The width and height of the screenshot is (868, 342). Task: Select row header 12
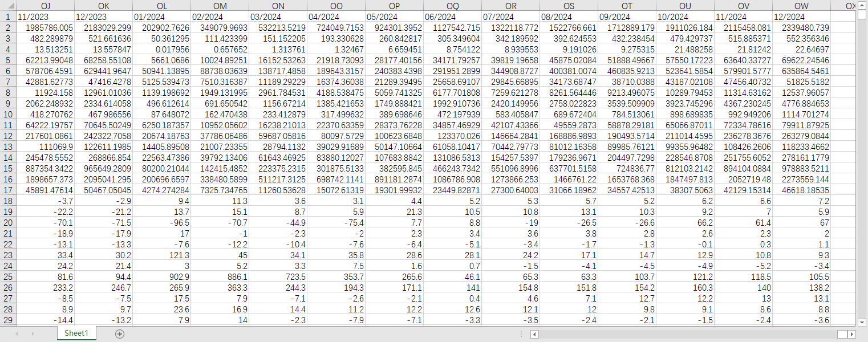8,136
